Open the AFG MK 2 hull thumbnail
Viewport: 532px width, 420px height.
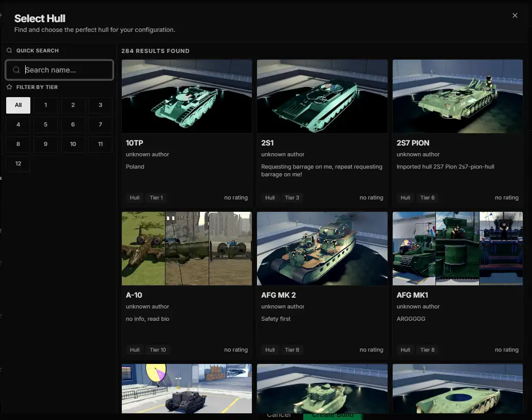[322, 249]
